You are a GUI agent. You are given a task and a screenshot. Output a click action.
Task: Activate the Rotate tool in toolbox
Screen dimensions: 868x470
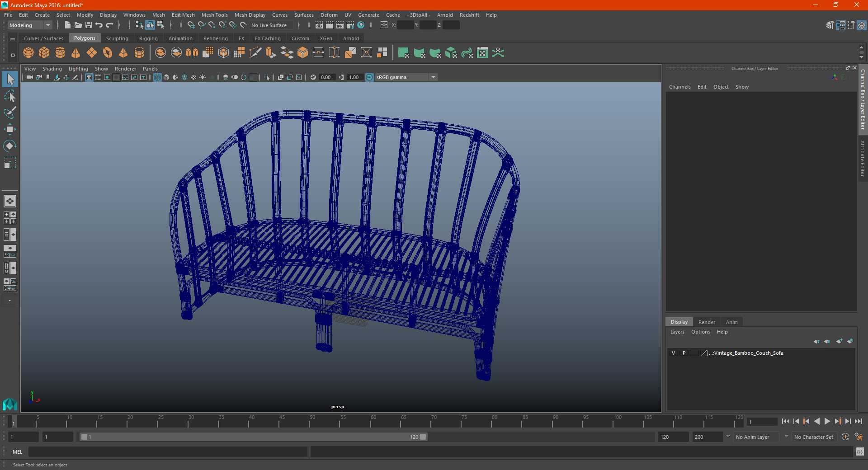[x=10, y=146]
